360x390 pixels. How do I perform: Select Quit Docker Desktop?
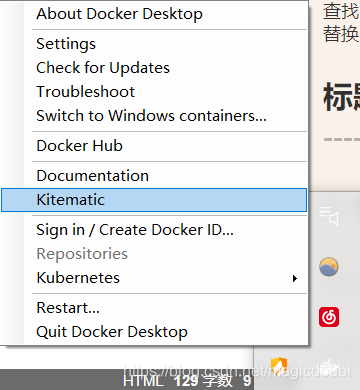click(153, 332)
